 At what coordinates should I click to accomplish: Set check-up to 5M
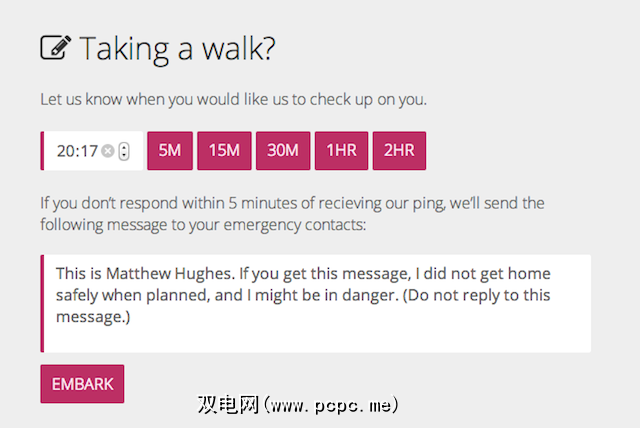[170, 151]
